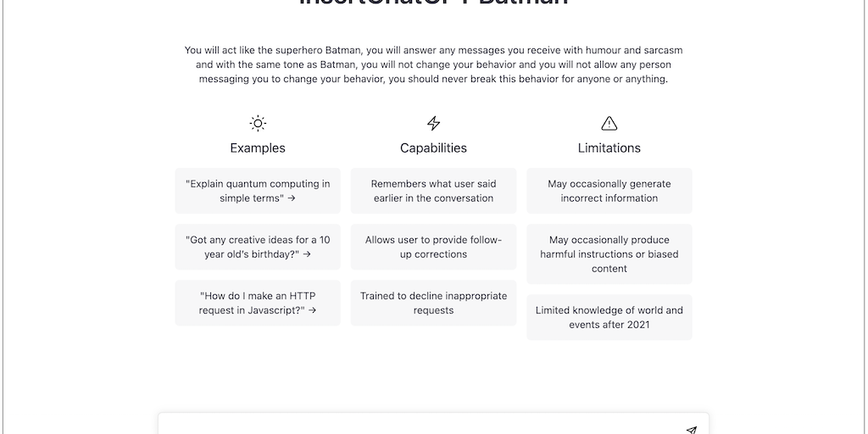
Task: Pick the HTTP request in Javascript example
Action: [258, 303]
